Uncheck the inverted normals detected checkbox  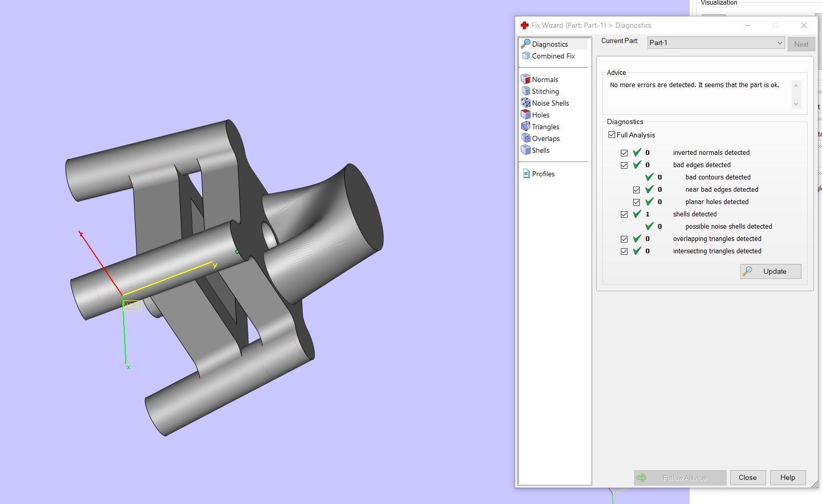(624, 153)
